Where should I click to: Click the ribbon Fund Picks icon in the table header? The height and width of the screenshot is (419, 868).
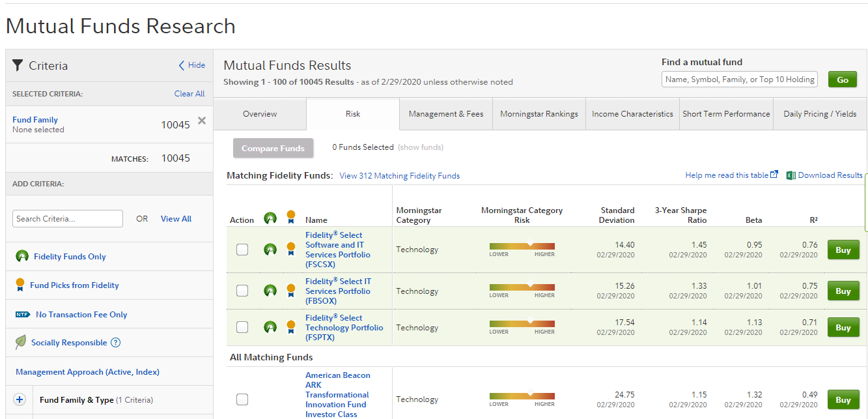pyautogui.click(x=291, y=218)
